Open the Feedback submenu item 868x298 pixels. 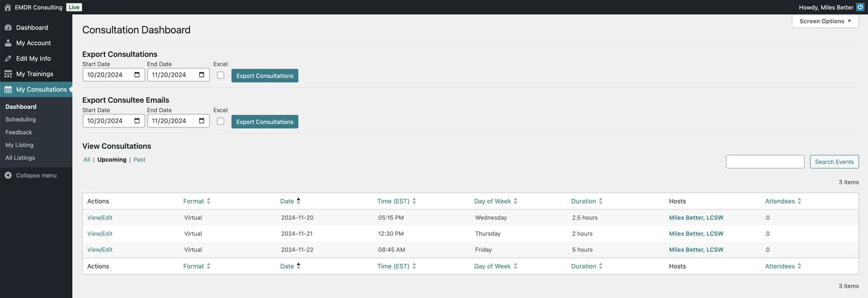point(19,132)
